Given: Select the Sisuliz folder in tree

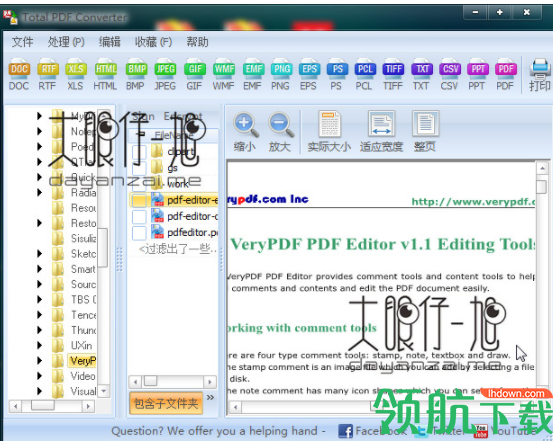Looking at the screenshot, I should (83, 238).
